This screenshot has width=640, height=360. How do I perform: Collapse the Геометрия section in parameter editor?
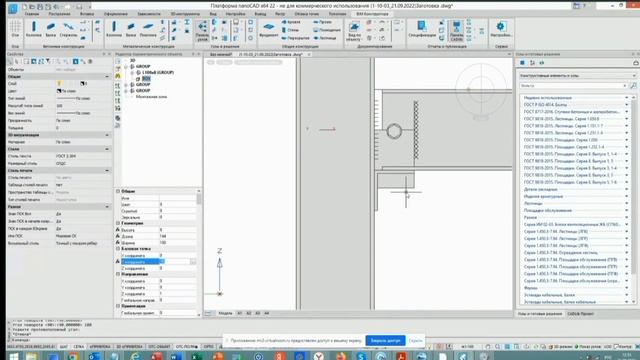(x=118, y=223)
